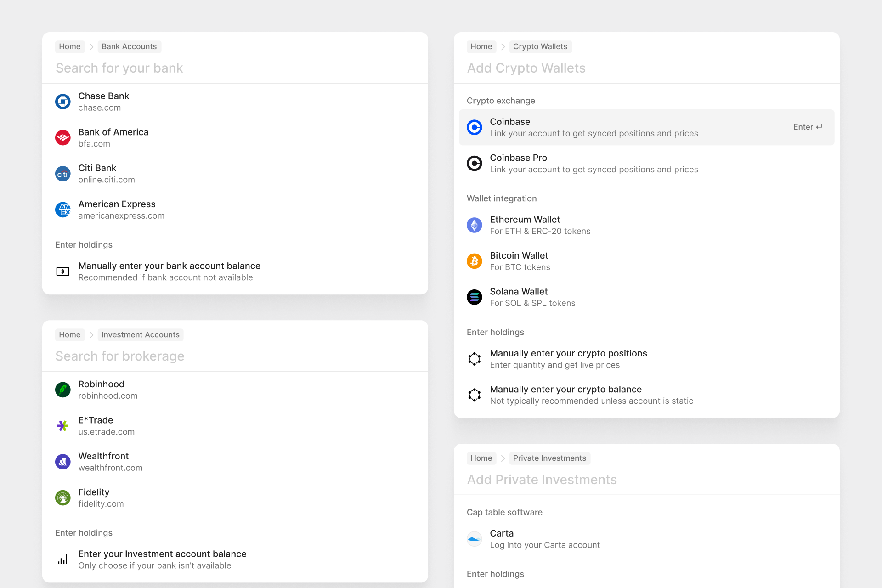This screenshot has width=882, height=588.
Task: Focus the 'Search for brokerage' input
Action: (x=235, y=356)
